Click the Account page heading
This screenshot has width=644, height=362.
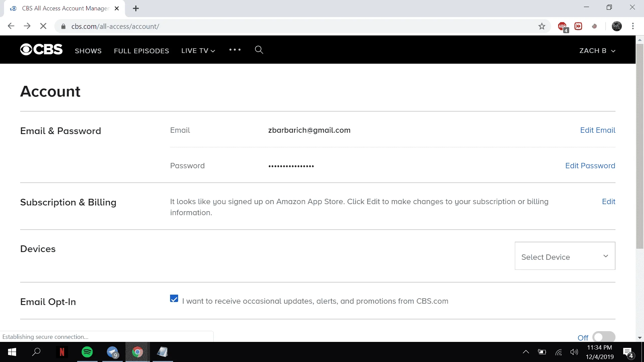pyautogui.click(x=50, y=92)
